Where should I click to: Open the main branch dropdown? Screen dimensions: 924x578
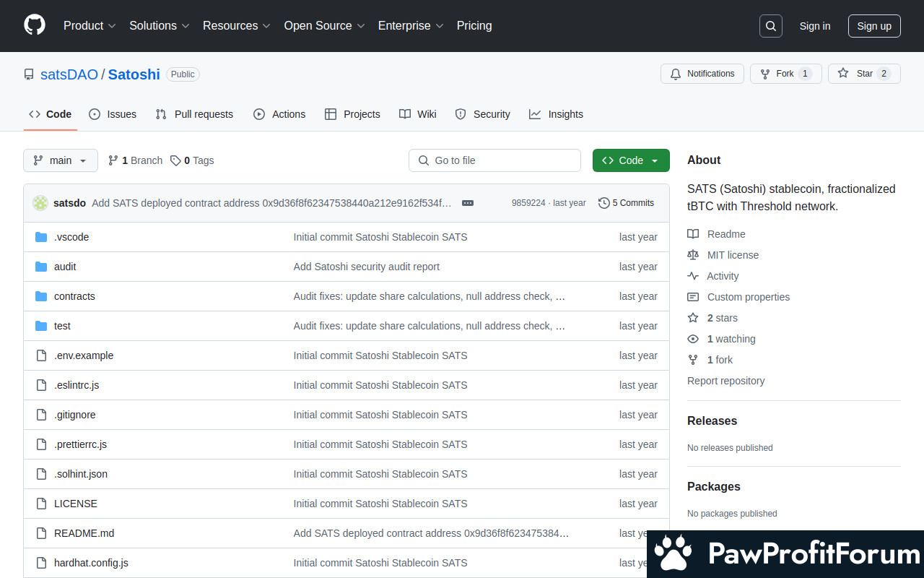tap(61, 160)
